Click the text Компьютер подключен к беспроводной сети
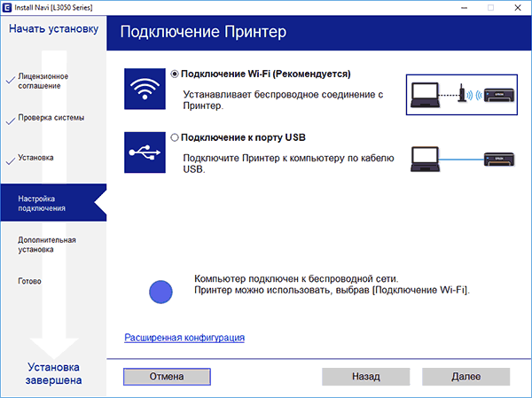Viewport: 532px width, 398px height. click(x=296, y=279)
